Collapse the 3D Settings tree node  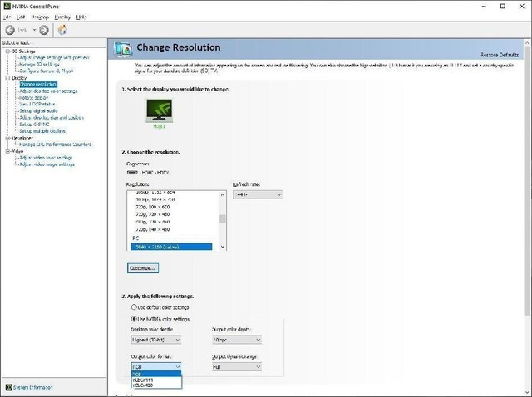pos(7,51)
